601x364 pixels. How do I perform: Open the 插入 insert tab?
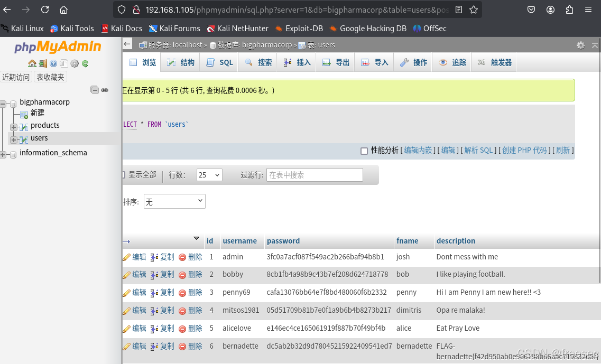(x=297, y=62)
